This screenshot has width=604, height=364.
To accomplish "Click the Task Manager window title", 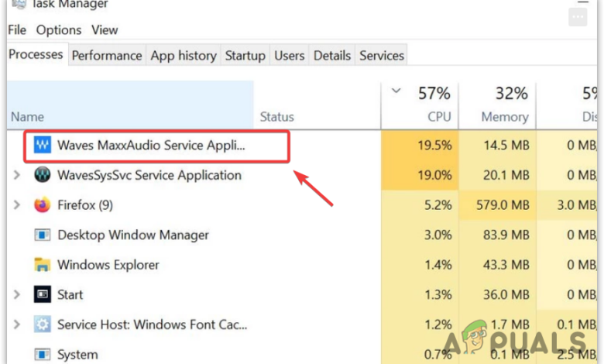I will point(70,5).
